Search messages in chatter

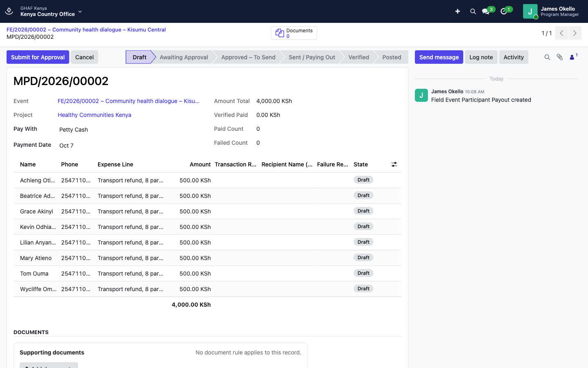pos(547,57)
